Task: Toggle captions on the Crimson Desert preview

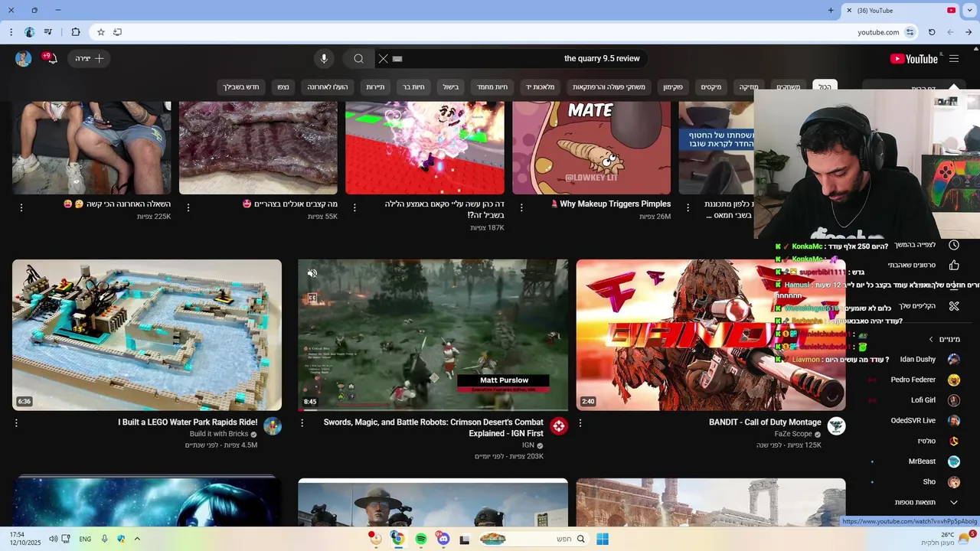Action: point(312,298)
